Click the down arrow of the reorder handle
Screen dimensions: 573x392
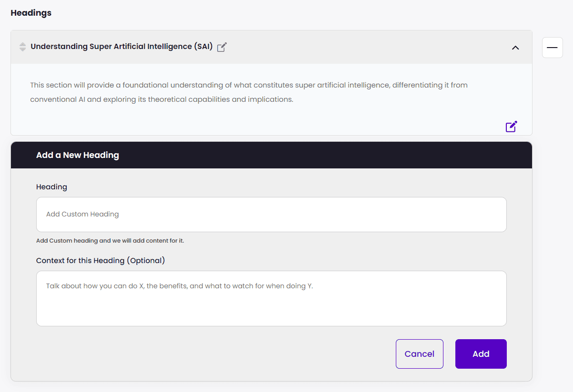pyautogui.click(x=22, y=49)
